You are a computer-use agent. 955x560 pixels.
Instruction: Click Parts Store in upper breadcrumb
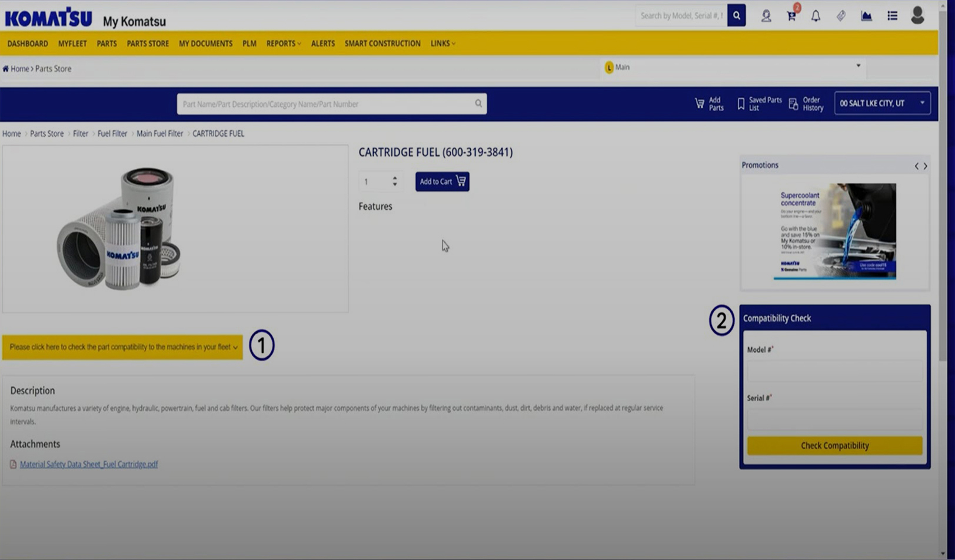coord(53,69)
